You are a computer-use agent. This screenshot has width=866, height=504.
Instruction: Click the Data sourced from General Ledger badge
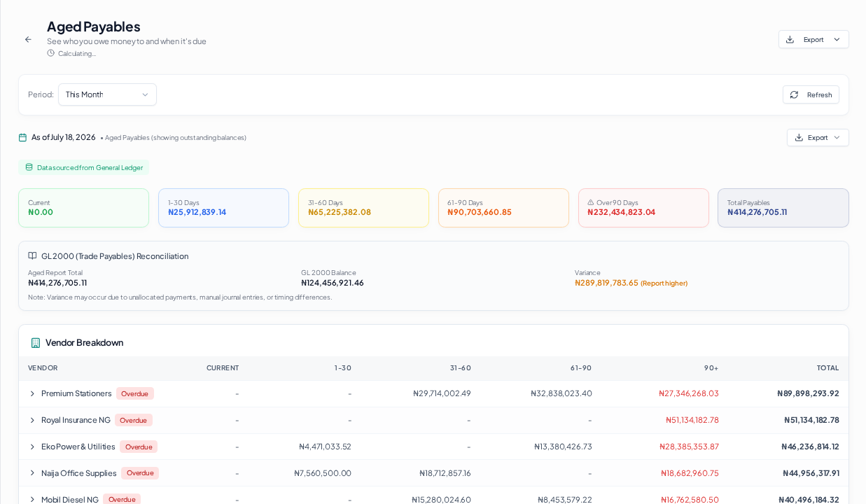point(84,167)
